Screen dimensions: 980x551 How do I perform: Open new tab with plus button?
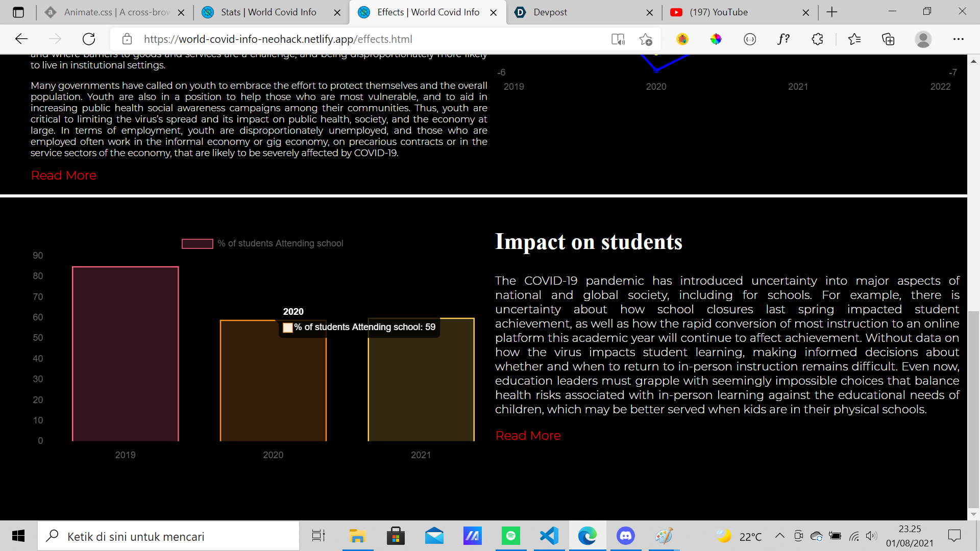tap(832, 12)
